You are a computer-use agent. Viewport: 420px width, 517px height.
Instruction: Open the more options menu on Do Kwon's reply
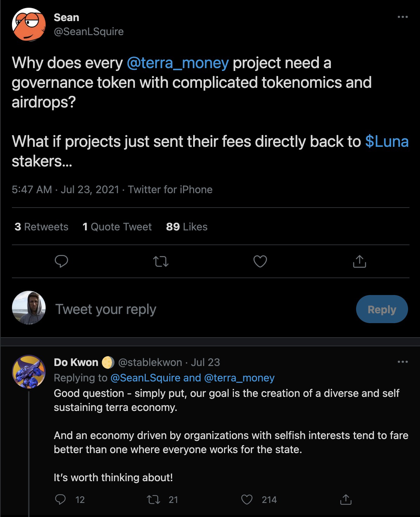[x=402, y=362]
